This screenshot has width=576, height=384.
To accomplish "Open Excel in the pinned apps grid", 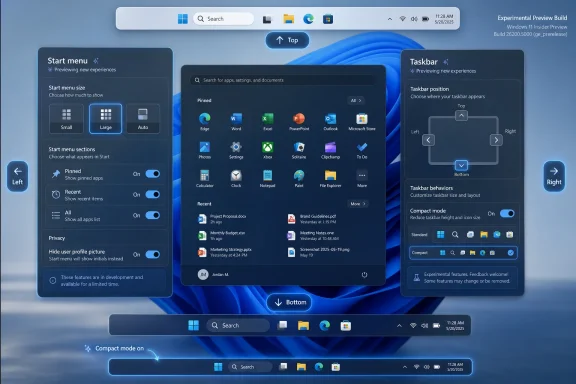I will click(x=267, y=121).
